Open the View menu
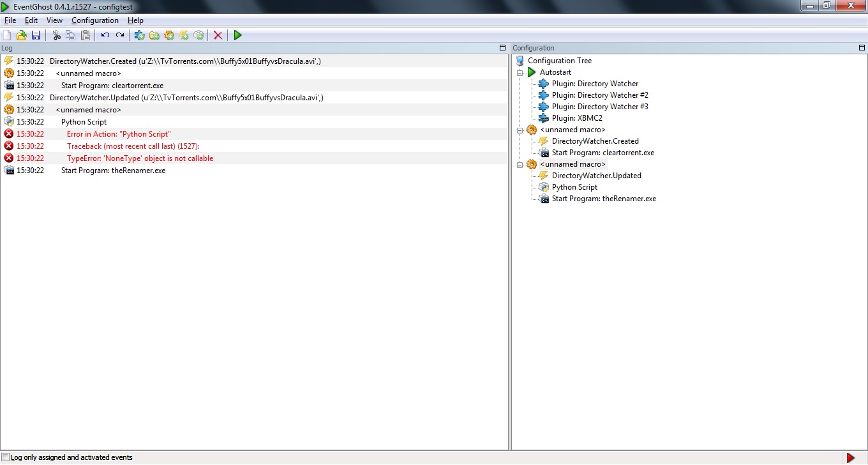 (x=54, y=20)
